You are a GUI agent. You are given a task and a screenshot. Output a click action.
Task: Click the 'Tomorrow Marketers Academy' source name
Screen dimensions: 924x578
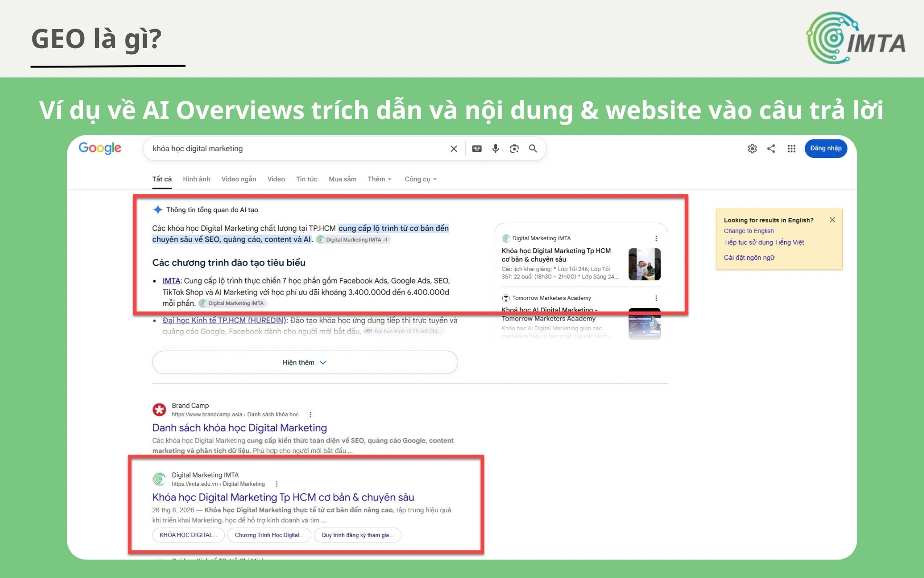[x=551, y=298]
